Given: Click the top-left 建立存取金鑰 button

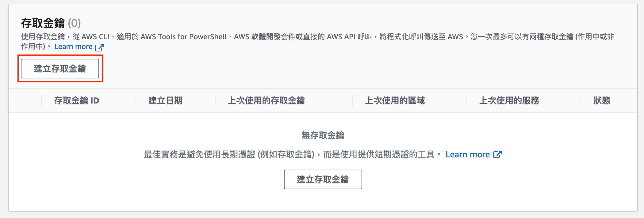Looking at the screenshot, I should coord(60,69).
